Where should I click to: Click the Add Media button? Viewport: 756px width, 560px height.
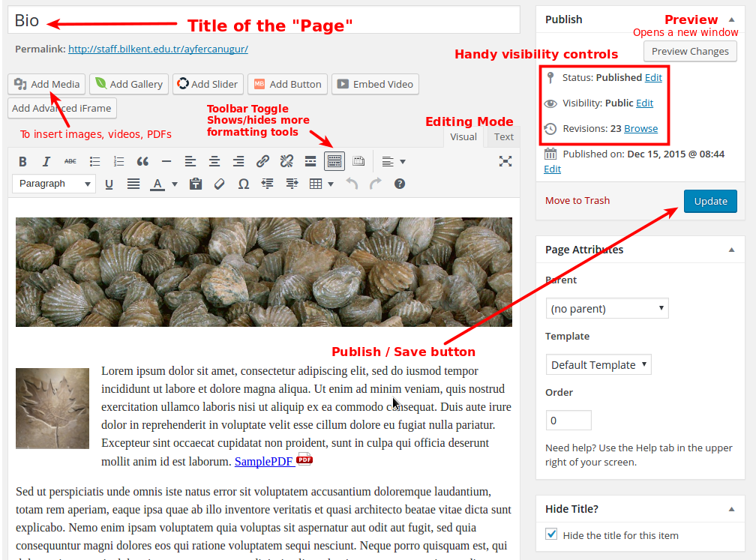[46, 84]
